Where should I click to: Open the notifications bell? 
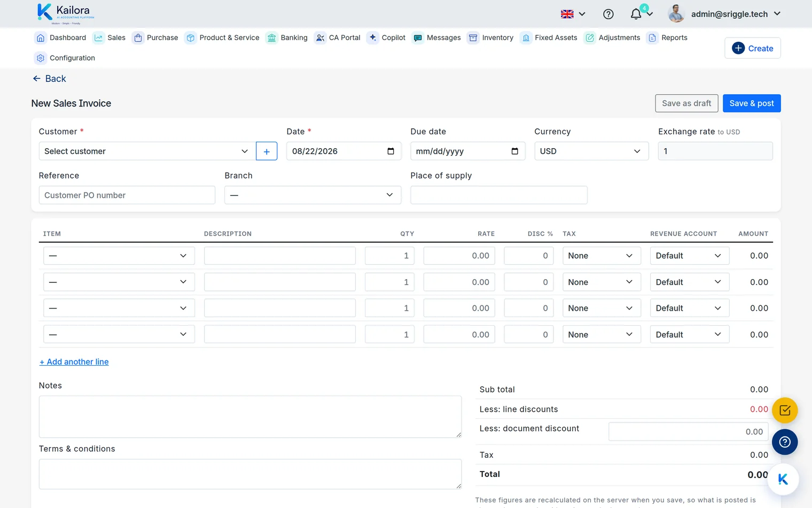(636, 14)
